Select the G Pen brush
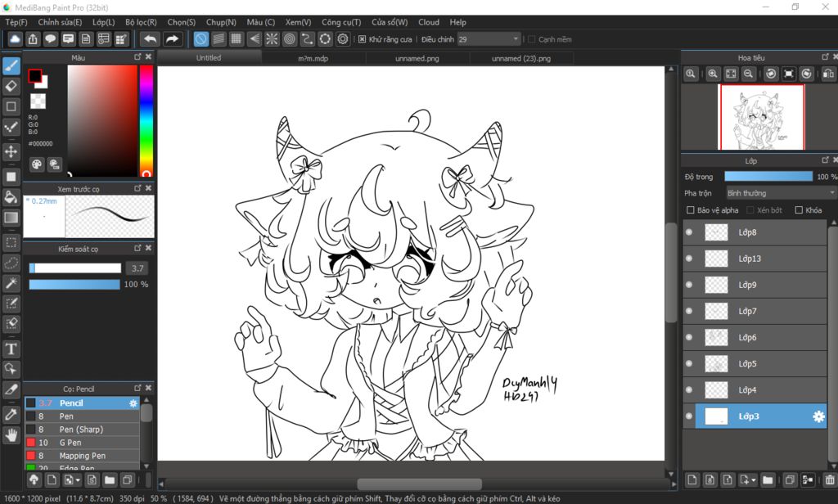 [83, 443]
